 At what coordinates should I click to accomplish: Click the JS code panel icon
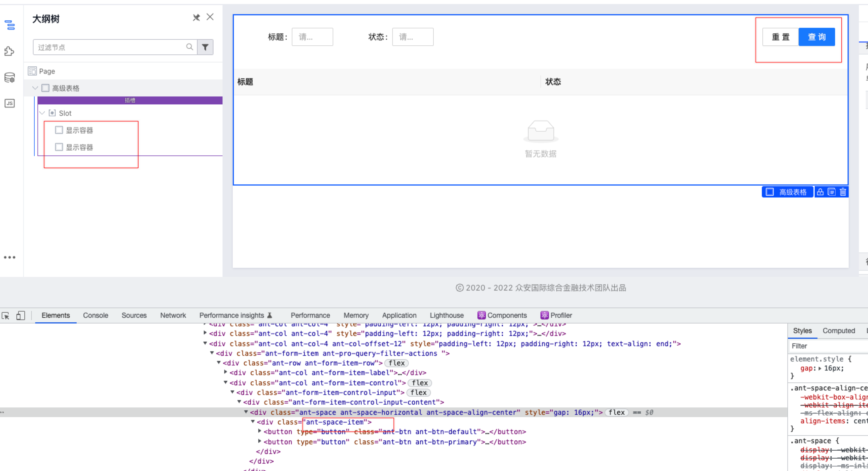(x=10, y=103)
